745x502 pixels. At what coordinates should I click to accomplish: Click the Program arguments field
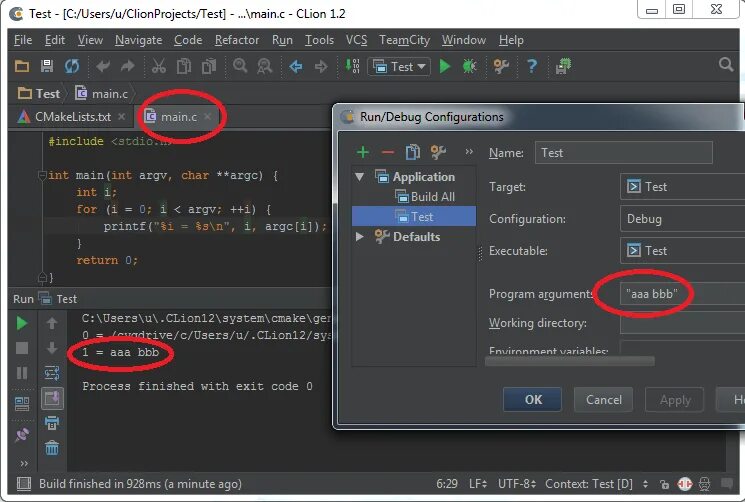682,294
